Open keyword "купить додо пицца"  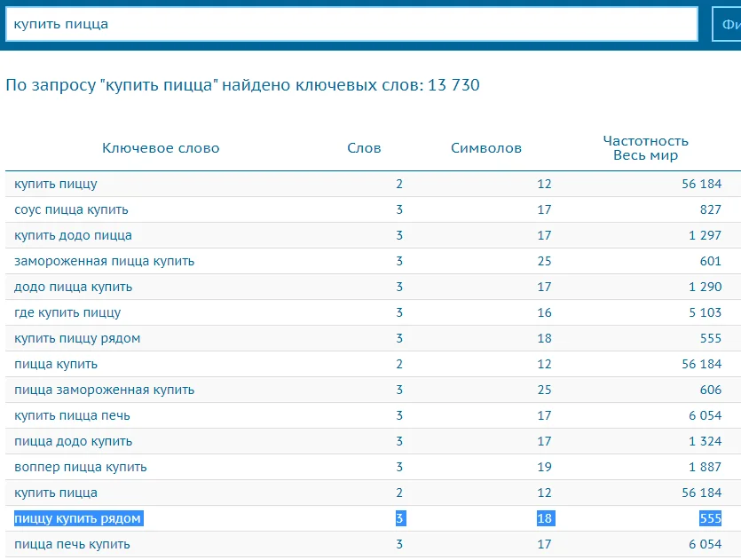73,235
